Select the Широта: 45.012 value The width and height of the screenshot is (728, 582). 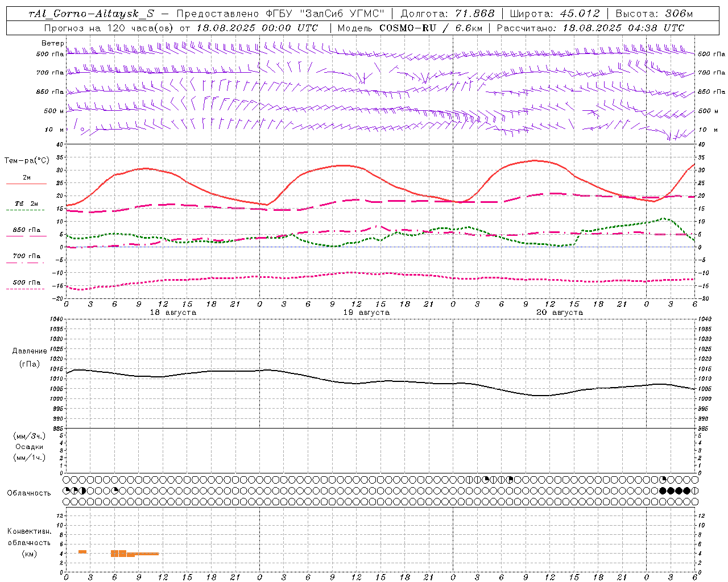click(555, 14)
